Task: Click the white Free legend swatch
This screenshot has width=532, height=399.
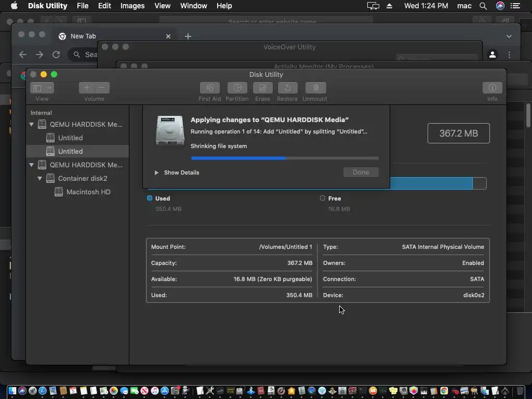Action: 323,198
